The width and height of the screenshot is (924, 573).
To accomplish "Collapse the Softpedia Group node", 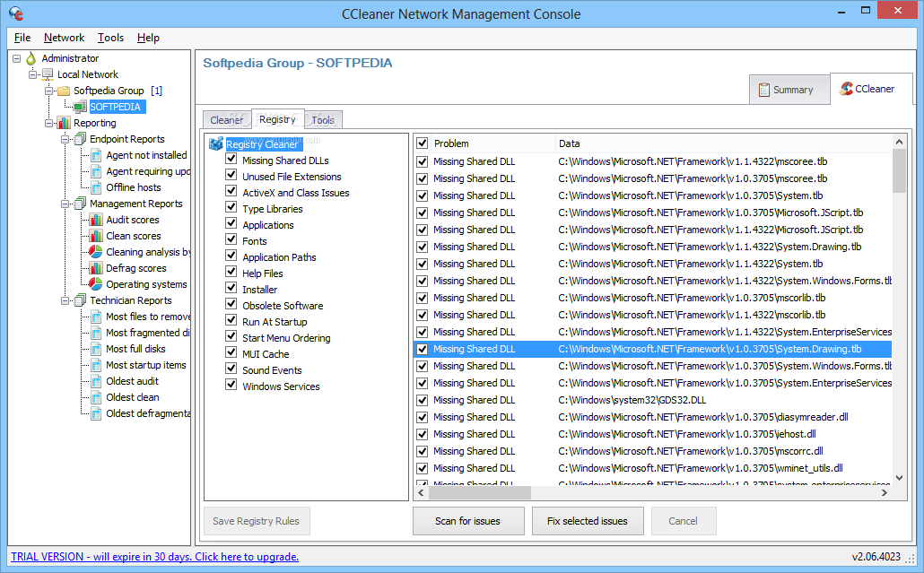I will point(49,91).
